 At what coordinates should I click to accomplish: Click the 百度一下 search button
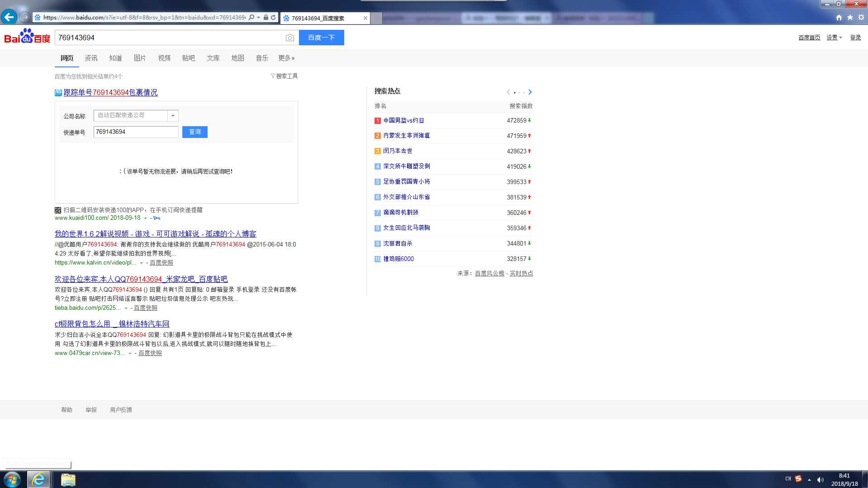[322, 38]
